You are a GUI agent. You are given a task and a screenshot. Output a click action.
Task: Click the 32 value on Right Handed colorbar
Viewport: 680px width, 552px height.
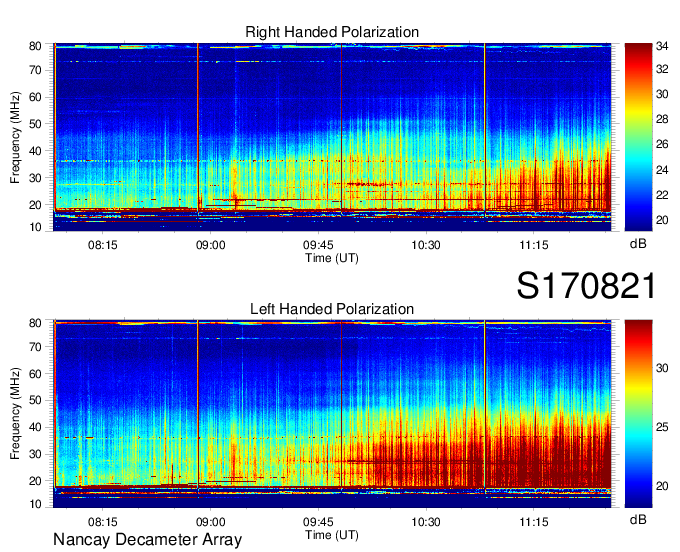[662, 69]
